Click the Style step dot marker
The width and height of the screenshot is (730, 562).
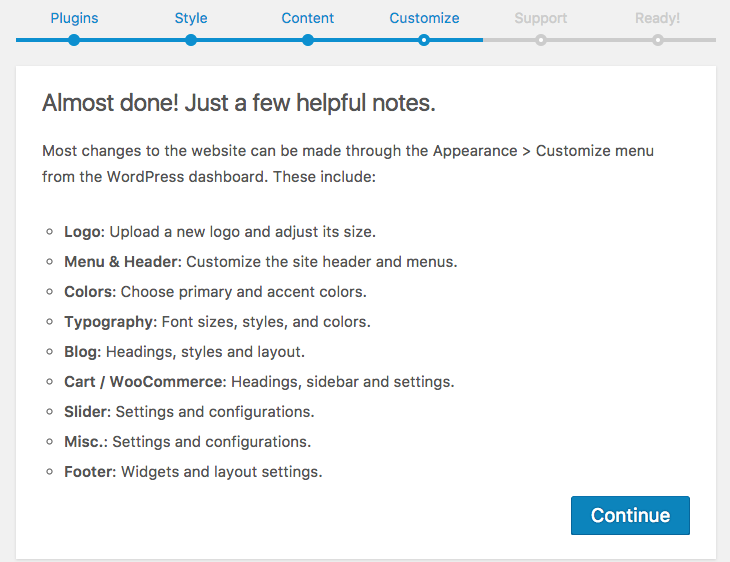tap(191, 40)
